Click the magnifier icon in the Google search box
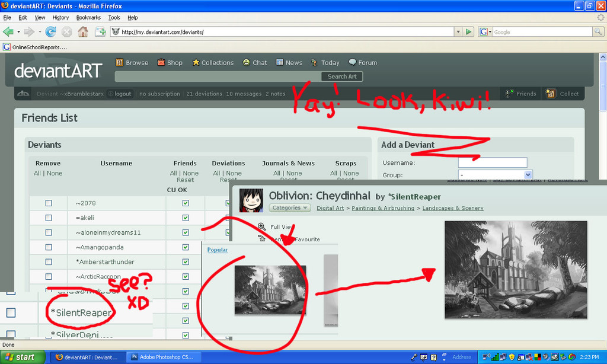The image size is (607, 364). click(x=598, y=32)
